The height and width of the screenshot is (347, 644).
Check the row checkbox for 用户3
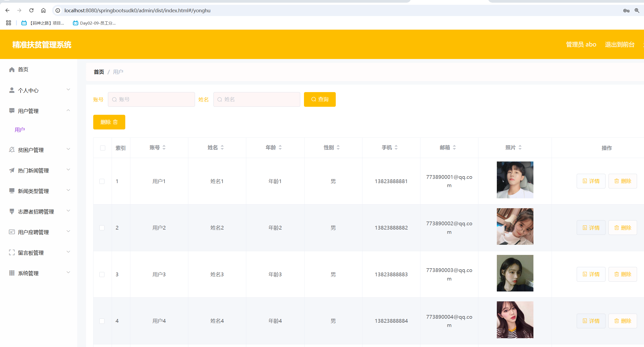click(102, 275)
